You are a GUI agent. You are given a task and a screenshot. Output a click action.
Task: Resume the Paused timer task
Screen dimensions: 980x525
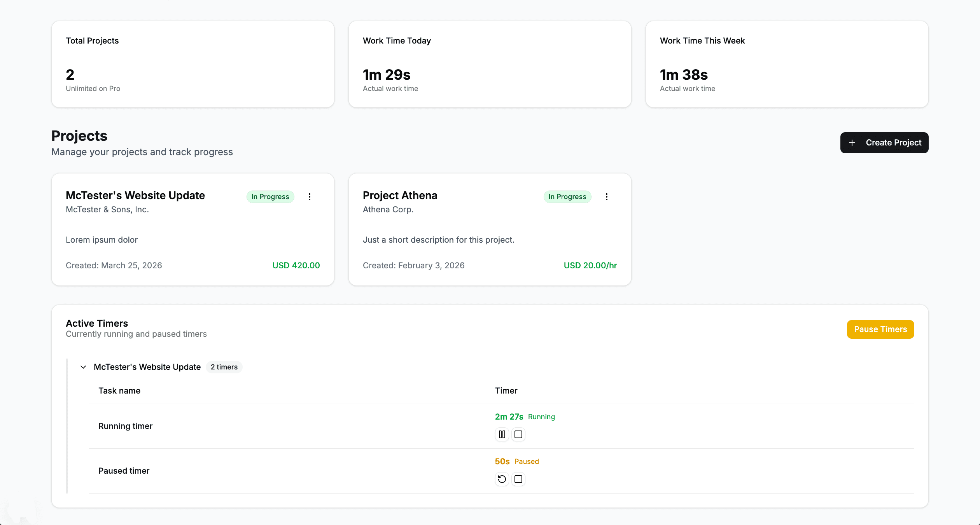(x=502, y=479)
